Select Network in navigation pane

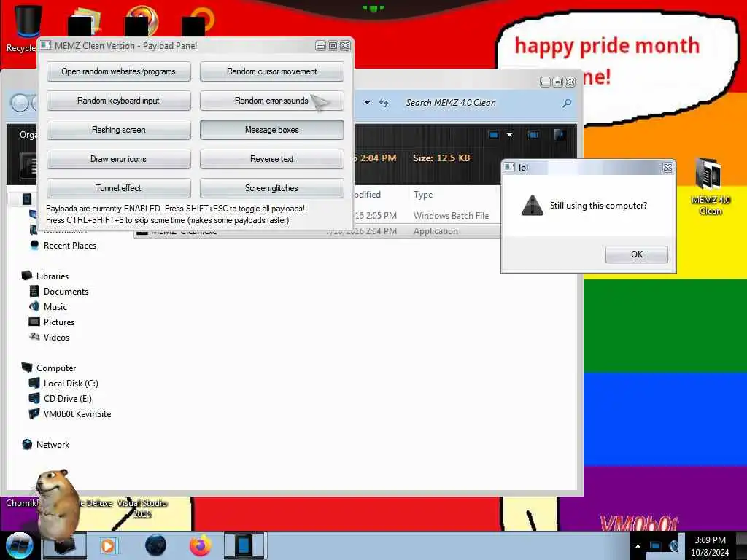point(53,445)
